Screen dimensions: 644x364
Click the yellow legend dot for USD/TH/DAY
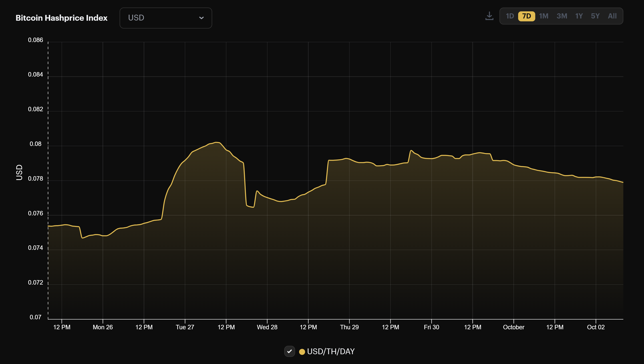coord(302,351)
